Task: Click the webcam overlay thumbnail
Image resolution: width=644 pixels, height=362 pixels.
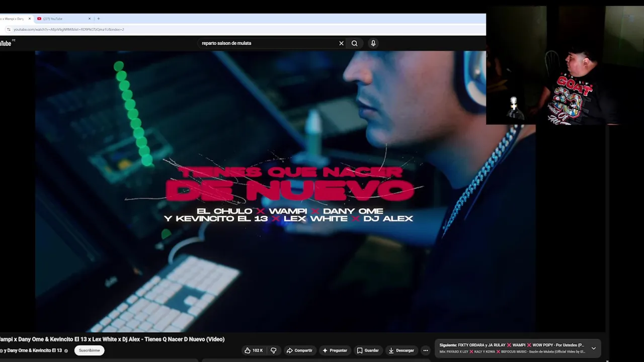Action: [565, 65]
